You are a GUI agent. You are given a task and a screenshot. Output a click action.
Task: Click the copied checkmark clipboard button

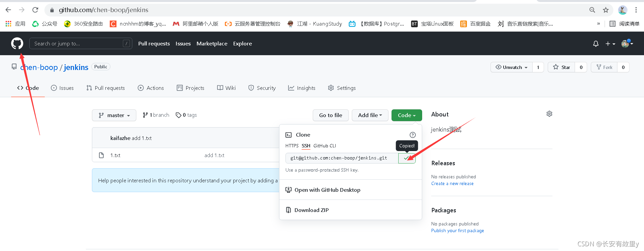[x=407, y=158]
